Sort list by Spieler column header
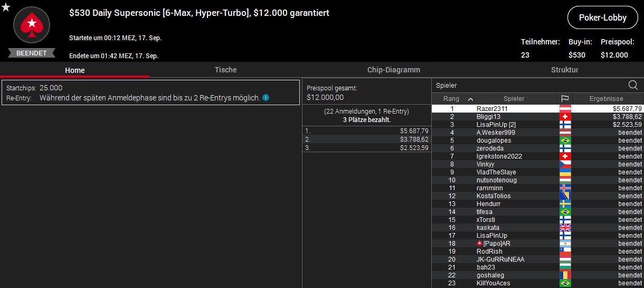Screen dimensions: 644x288 [514, 99]
